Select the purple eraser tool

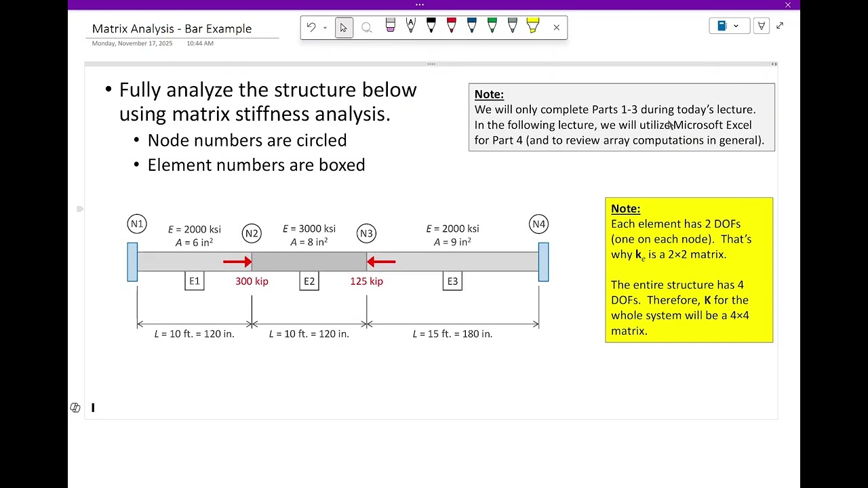[x=391, y=26]
